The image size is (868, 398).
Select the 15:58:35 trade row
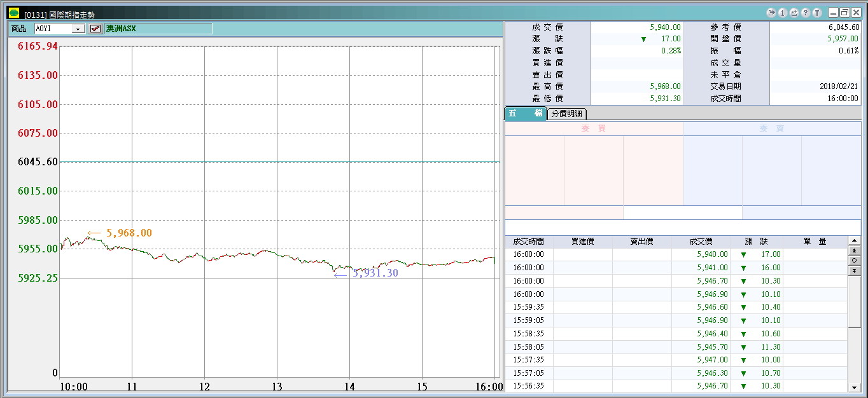(x=676, y=334)
